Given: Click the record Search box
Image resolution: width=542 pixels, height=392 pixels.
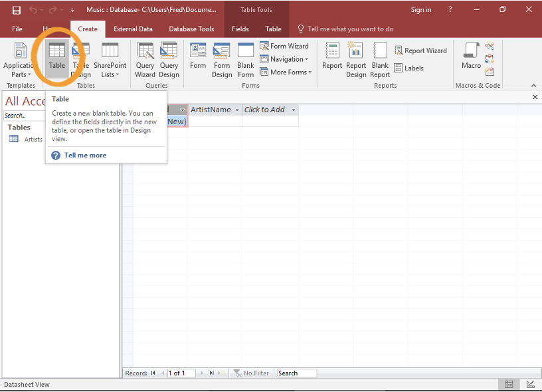Looking at the screenshot, I should (296, 373).
